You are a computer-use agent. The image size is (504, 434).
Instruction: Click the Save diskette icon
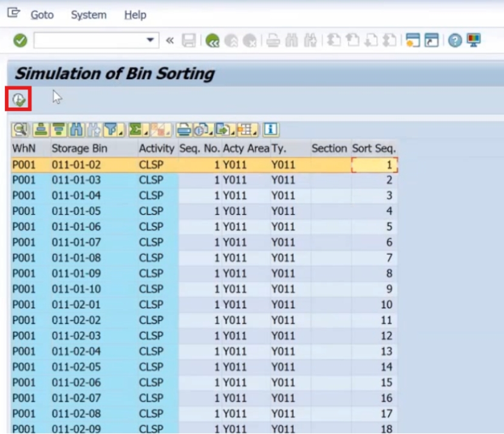pos(189,41)
